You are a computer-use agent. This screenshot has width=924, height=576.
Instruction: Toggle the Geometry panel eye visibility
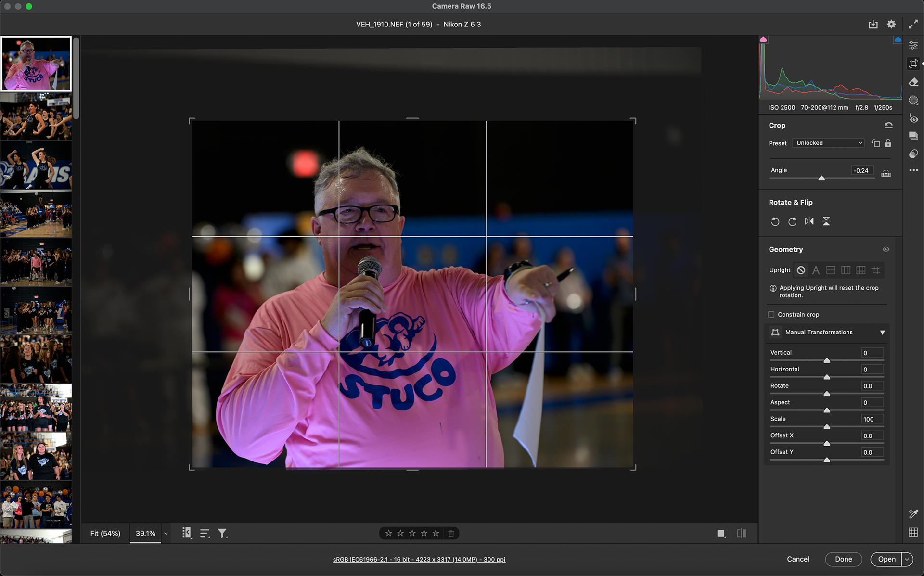886,249
